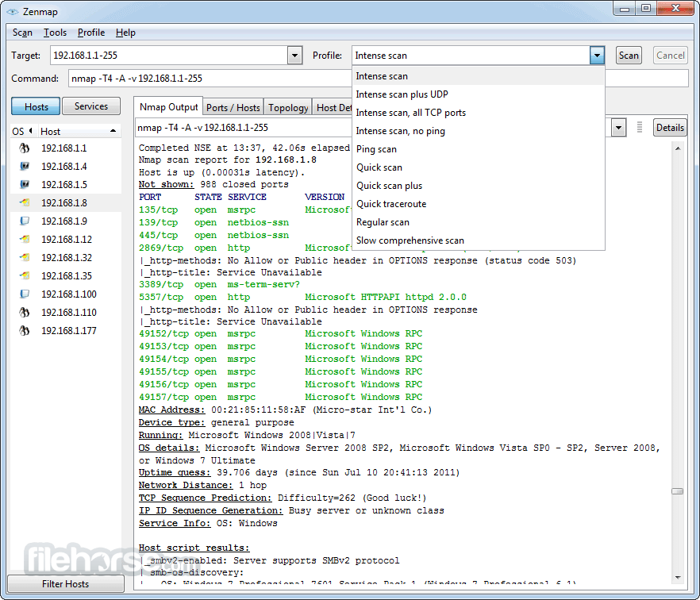Select host 192.168.1.8 in the list
The width and height of the screenshot is (700, 600).
coord(66,203)
